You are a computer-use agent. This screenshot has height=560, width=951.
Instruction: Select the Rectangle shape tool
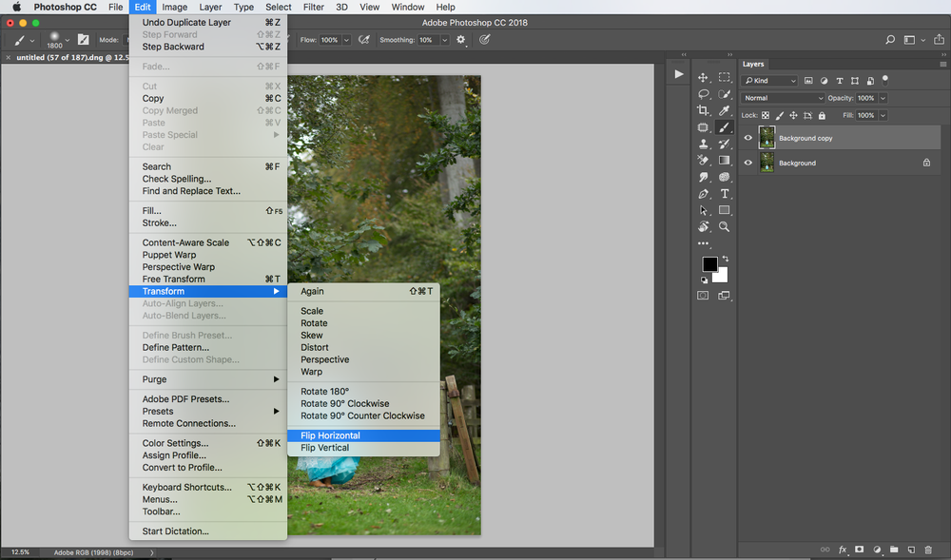tap(724, 210)
